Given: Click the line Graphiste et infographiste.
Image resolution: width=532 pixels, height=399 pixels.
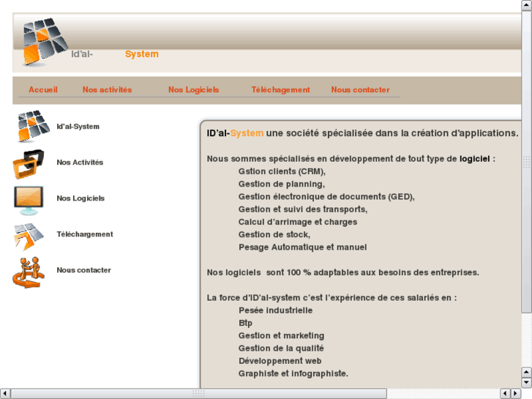Looking at the screenshot, I should 293,373.
